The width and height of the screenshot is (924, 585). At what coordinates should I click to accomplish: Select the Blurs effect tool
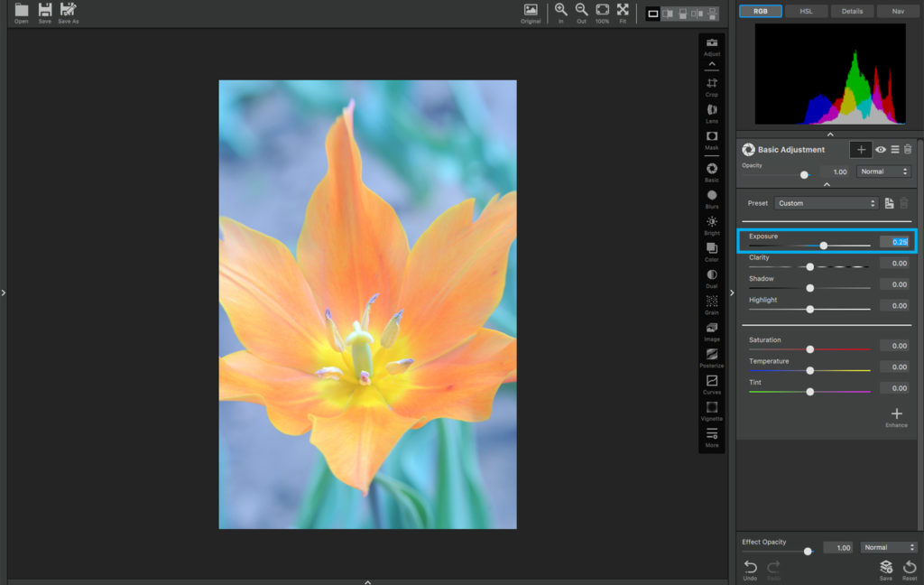(712, 199)
